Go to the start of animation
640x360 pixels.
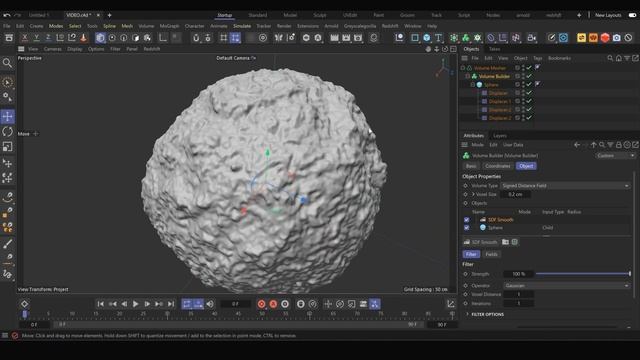(100, 304)
